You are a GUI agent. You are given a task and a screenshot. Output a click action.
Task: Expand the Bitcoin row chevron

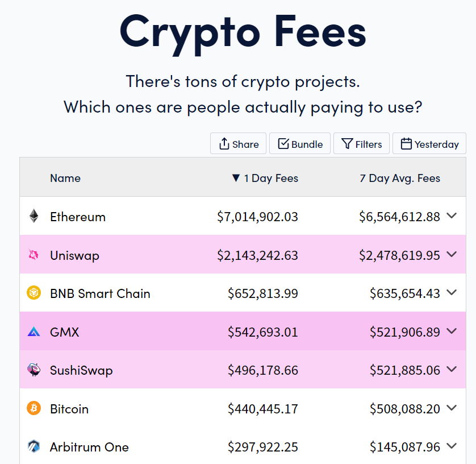click(452, 408)
